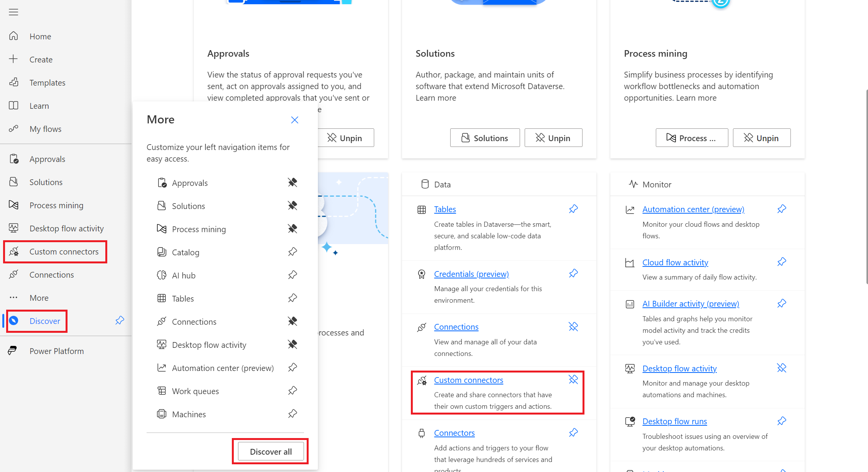Viewport: 868px width, 472px height.
Task: Open Process mining in left navigation
Action: click(x=56, y=205)
